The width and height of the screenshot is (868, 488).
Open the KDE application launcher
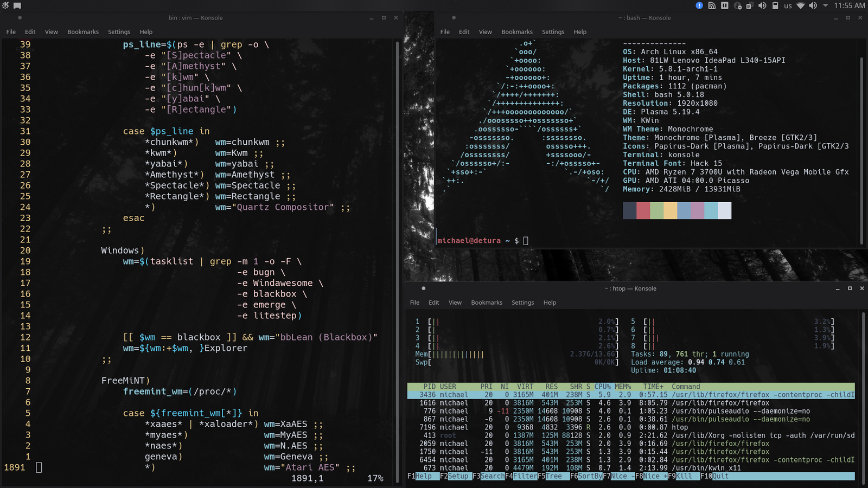click(x=5, y=5)
